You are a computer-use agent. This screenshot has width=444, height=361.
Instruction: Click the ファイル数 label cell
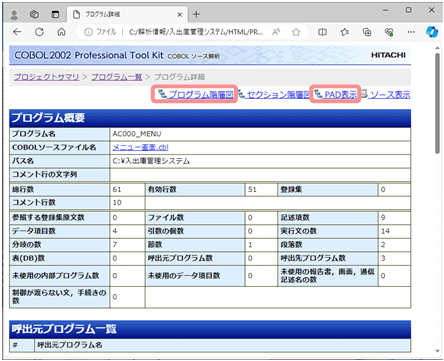[x=195, y=218]
